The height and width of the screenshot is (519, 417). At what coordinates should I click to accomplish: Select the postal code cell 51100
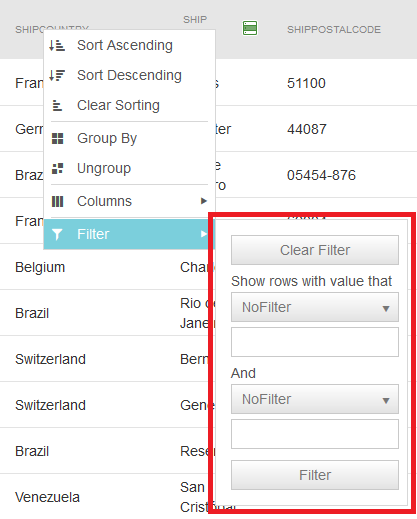(306, 83)
